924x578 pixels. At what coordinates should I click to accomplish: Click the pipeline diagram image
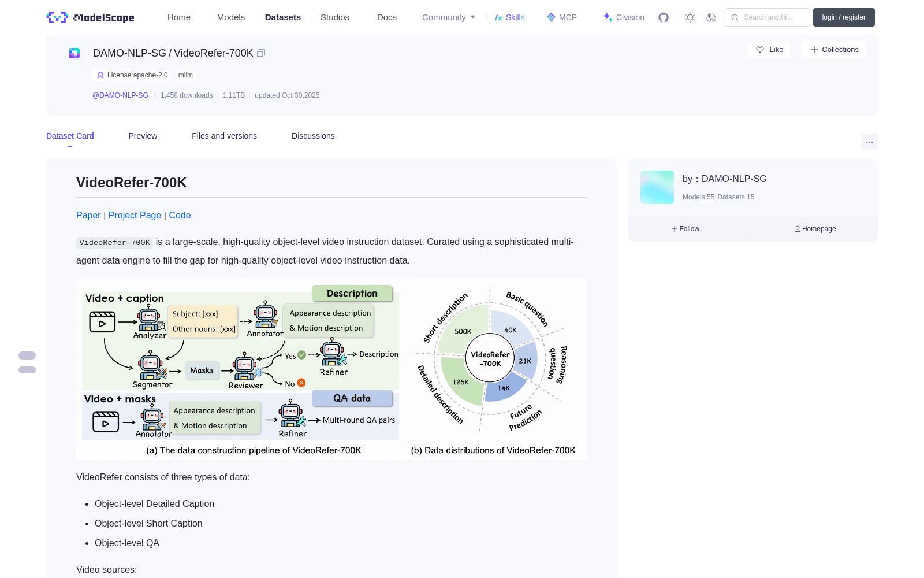tap(331, 369)
